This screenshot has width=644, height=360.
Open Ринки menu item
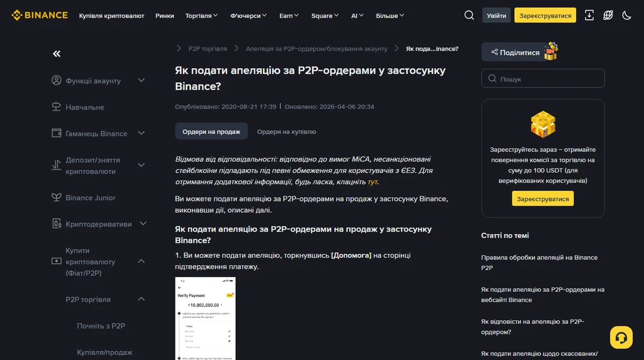[x=165, y=16]
